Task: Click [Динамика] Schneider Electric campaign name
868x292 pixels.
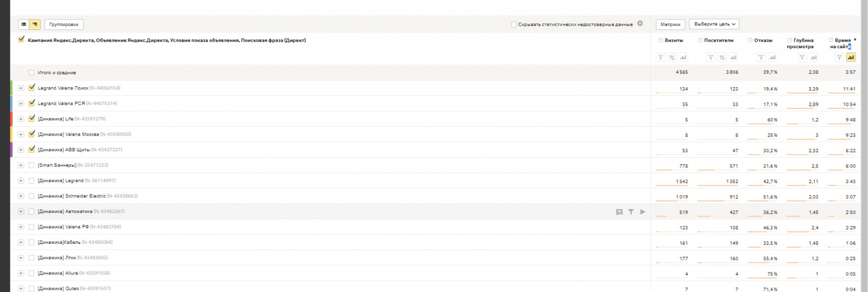Action: point(72,196)
